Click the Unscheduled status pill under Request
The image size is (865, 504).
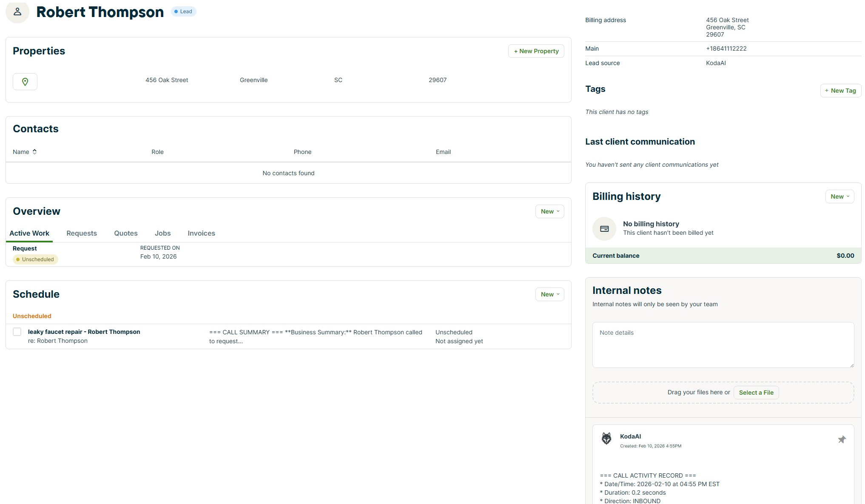pyautogui.click(x=35, y=259)
